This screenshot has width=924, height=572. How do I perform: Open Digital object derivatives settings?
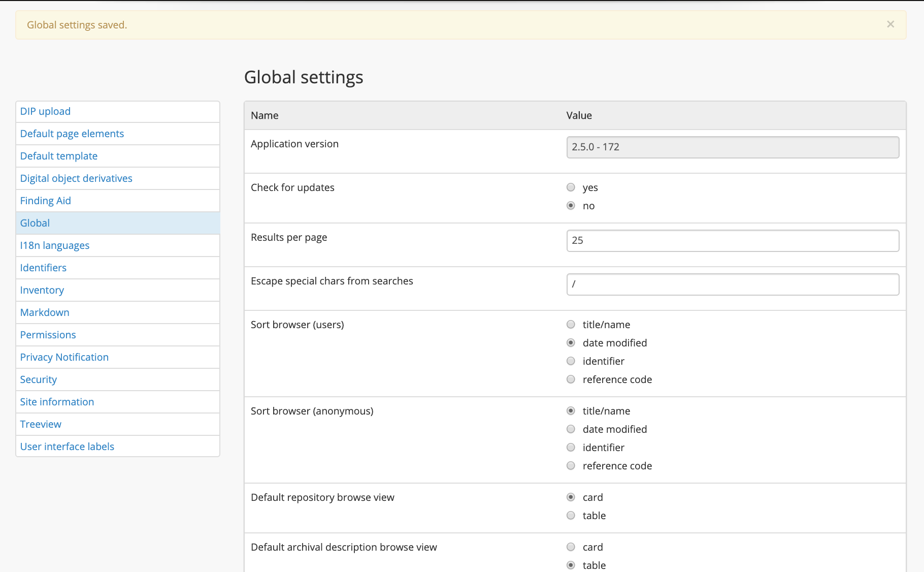76,178
